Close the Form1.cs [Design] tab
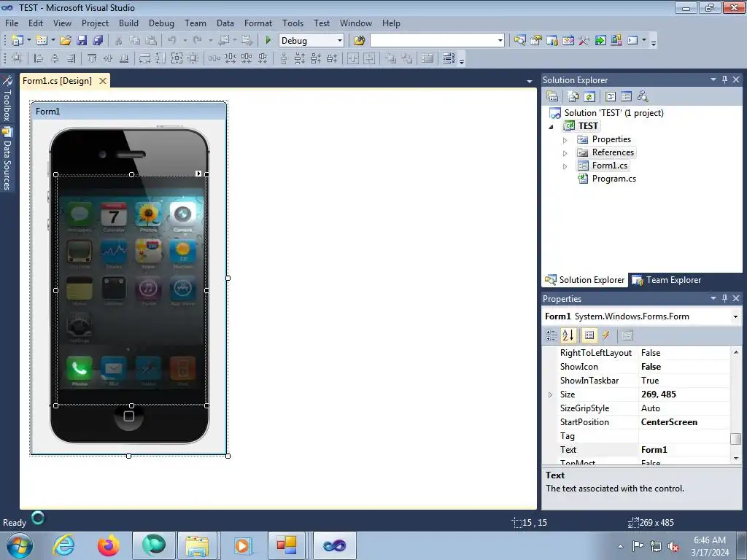 (x=102, y=81)
